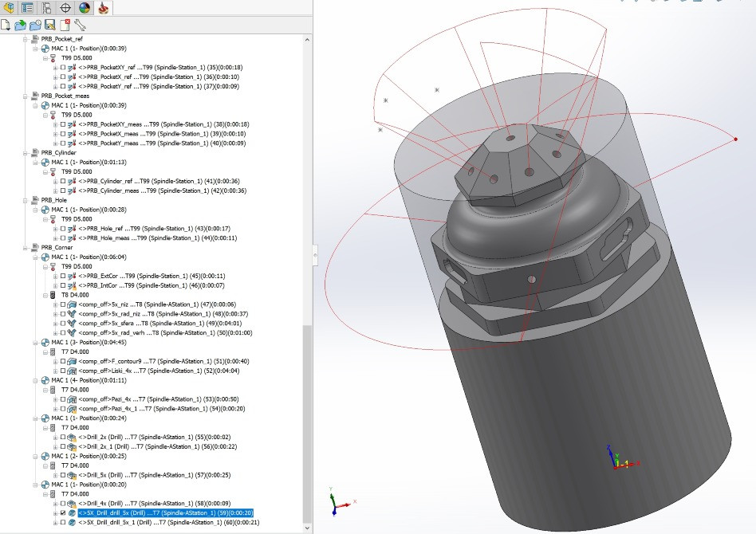Image resolution: width=756 pixels, height=534 pixels.
Task: Collapse the PRB_Pocket_ref setup node
Action: click(x=25, y=38)
